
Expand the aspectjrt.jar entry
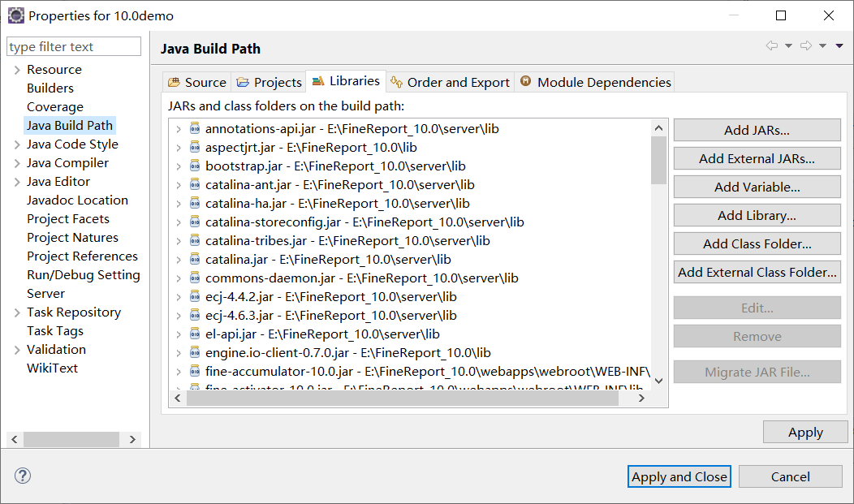179,148
